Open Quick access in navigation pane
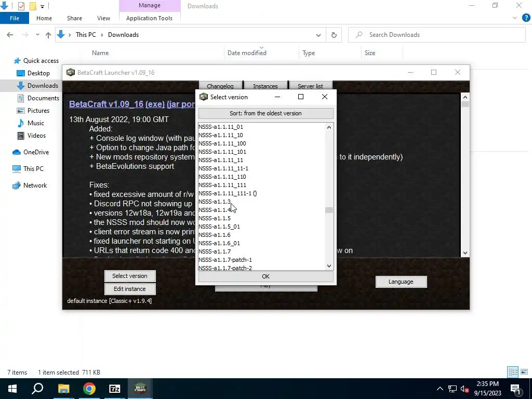The image size is (532, 399). 41,61
